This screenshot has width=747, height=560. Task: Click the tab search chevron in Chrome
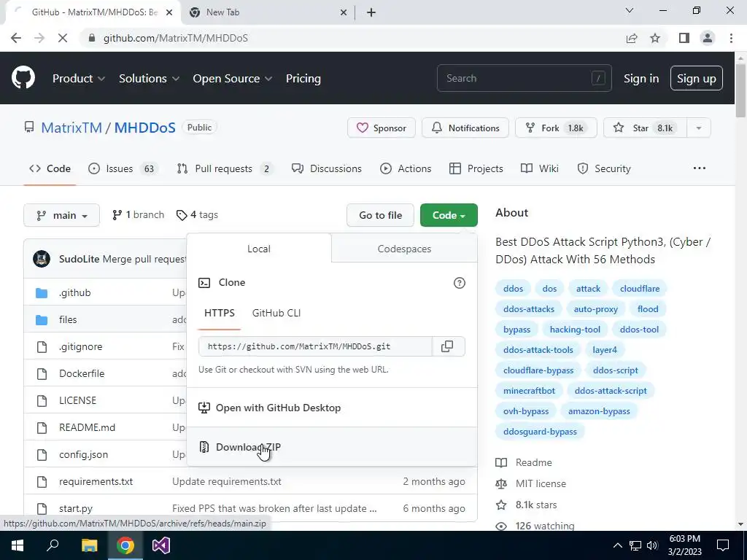pos(630,10)
